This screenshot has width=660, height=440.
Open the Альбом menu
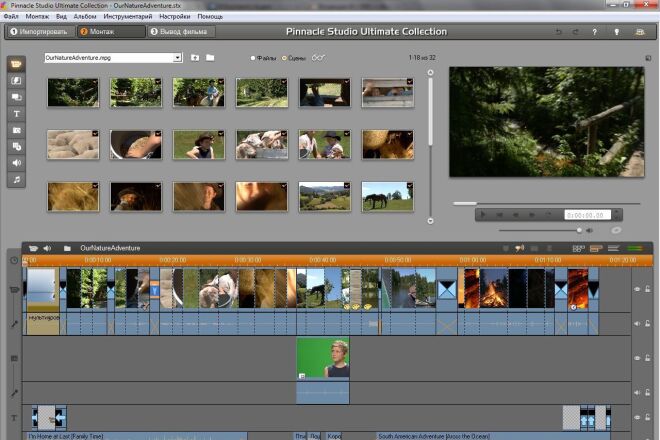click(85, 16)
